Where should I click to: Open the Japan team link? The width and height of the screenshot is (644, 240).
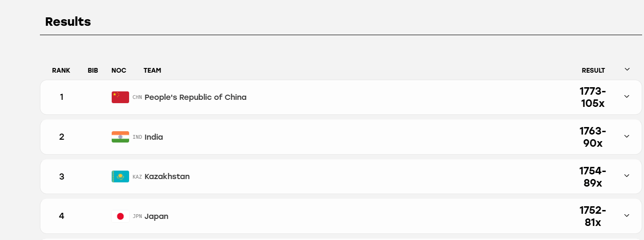156,216
